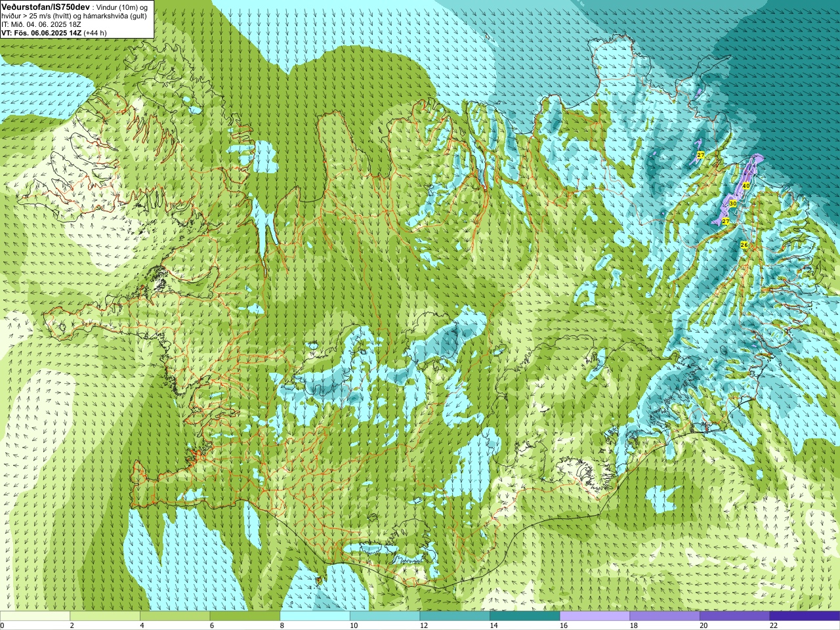
Task: Click the 4–6 m/s green scale swatch
Action: [175, 616]
